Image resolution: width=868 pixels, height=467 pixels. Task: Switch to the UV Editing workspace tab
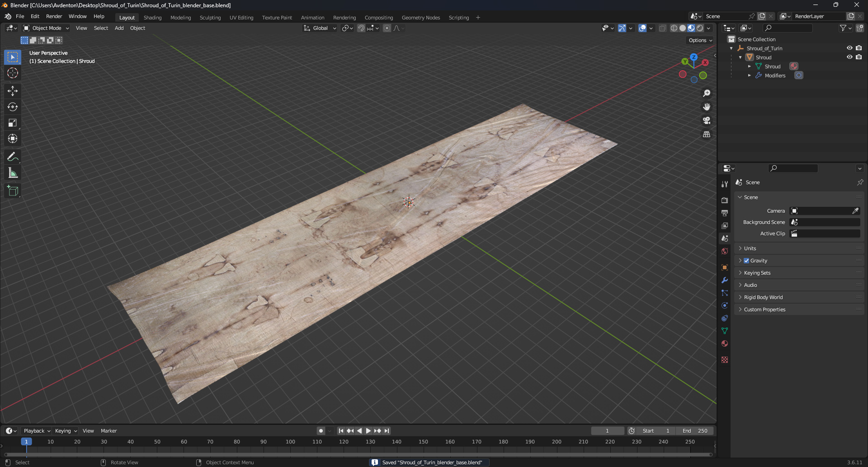click(x=241, y=18)
